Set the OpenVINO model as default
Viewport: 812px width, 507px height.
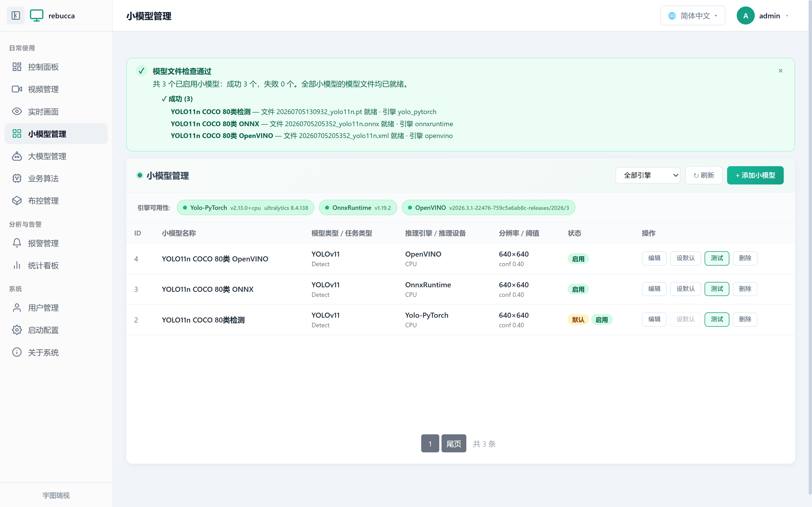tap(685, 258)
